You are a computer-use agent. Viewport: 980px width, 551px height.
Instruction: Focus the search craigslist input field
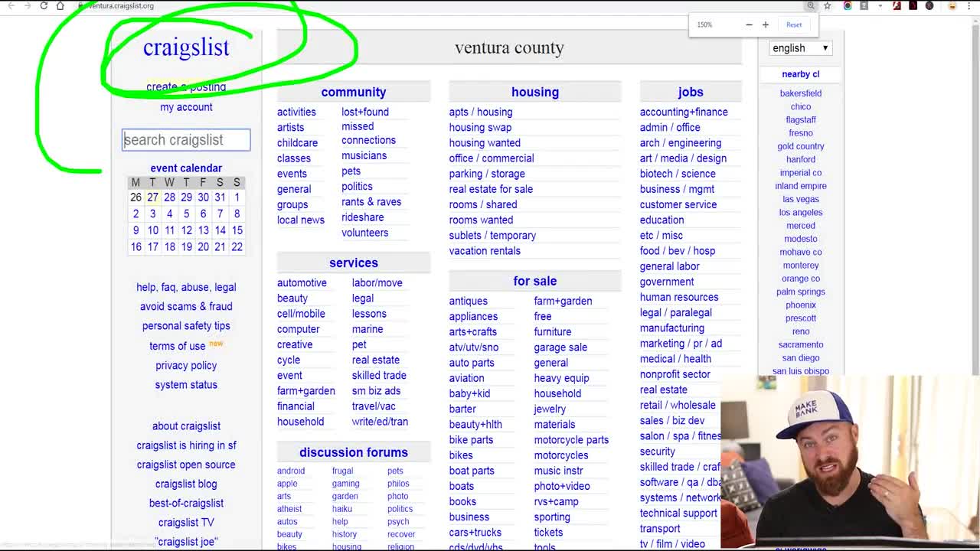click(186, 140)
